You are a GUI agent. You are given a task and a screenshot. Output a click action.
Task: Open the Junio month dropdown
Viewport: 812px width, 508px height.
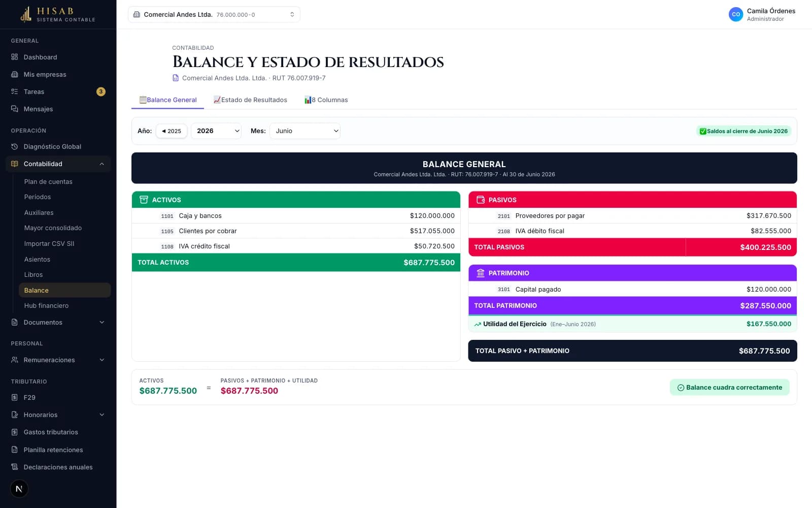click(x=305, y=131)
